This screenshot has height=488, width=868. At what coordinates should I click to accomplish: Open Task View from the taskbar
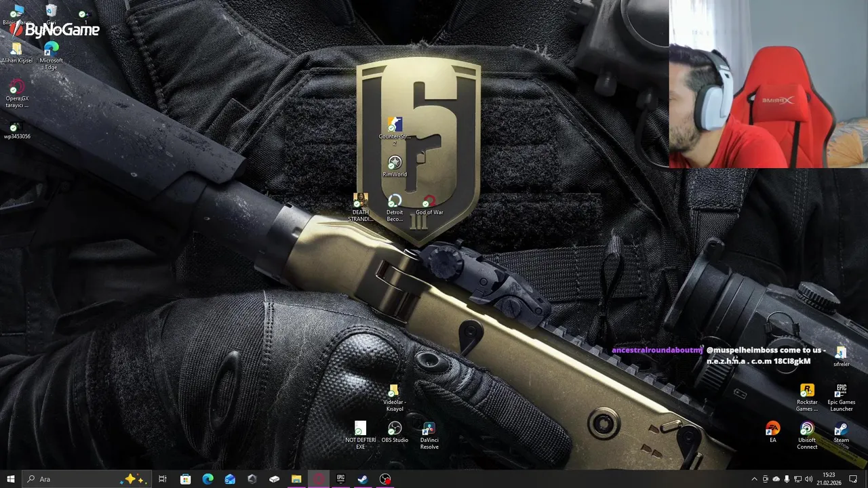[163, 479]
